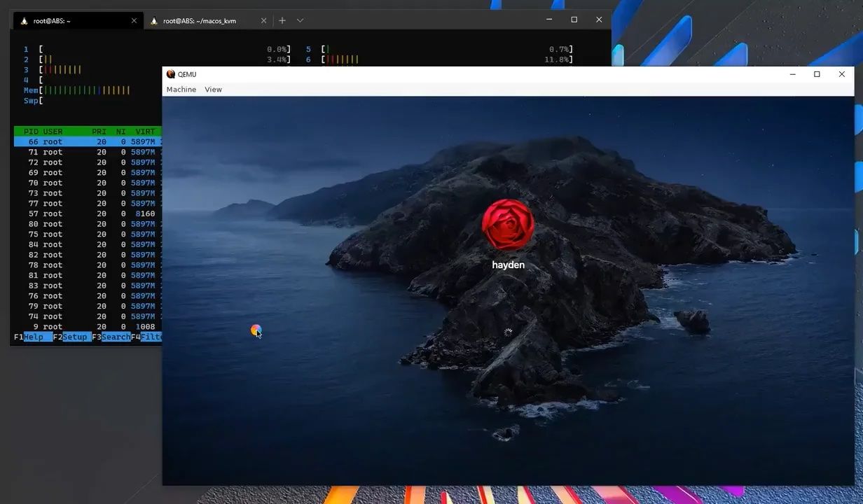Select the htop process row with PID 77
Screen dimensions: 863x504
point(88,203)
